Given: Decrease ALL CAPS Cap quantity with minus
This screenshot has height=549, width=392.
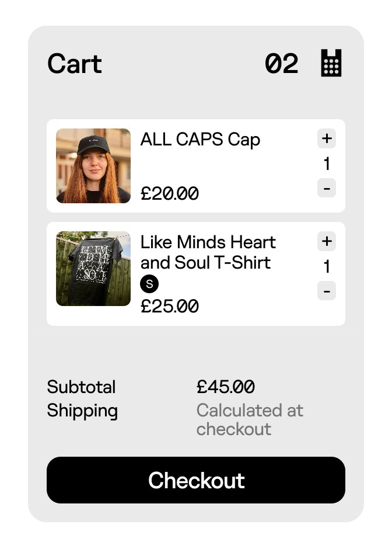Looking at the screenshot, I should [327, 188].
